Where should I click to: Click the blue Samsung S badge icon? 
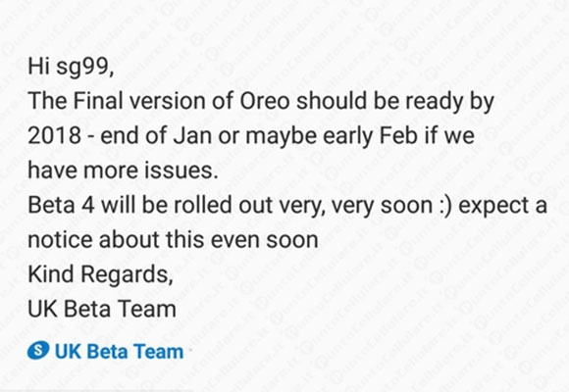click(x=38, y=350)
